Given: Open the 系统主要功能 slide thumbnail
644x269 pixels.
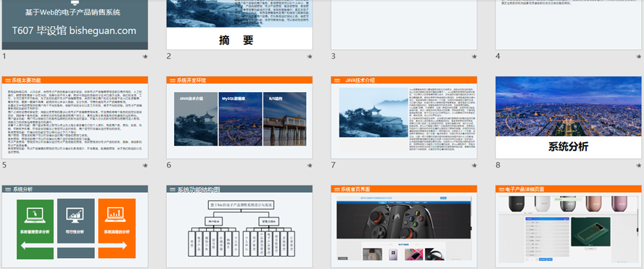Looking at the screenshot, I should click(x=75, y=117).
